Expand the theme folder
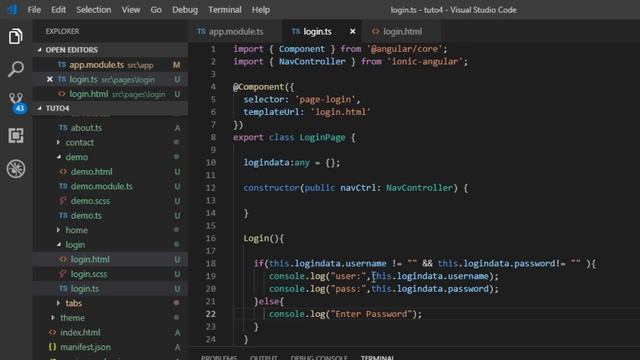 tap(53, 318)
